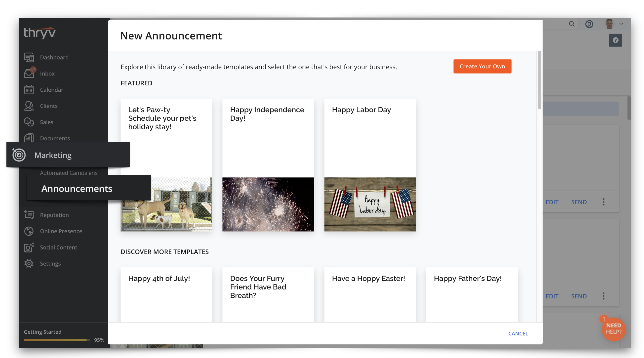Image resolution: width=644 pixels, height=358 pixels.
Task: Click the Settings gear icon
Action: 29,264
